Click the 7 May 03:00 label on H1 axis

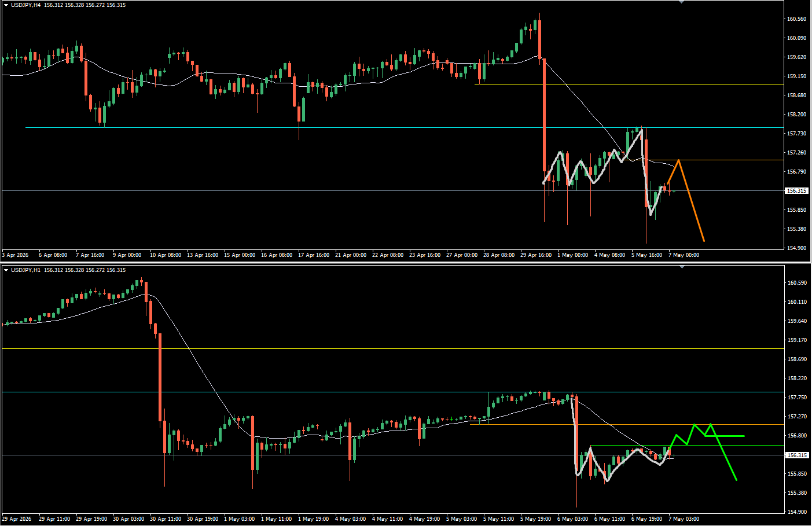684,518
